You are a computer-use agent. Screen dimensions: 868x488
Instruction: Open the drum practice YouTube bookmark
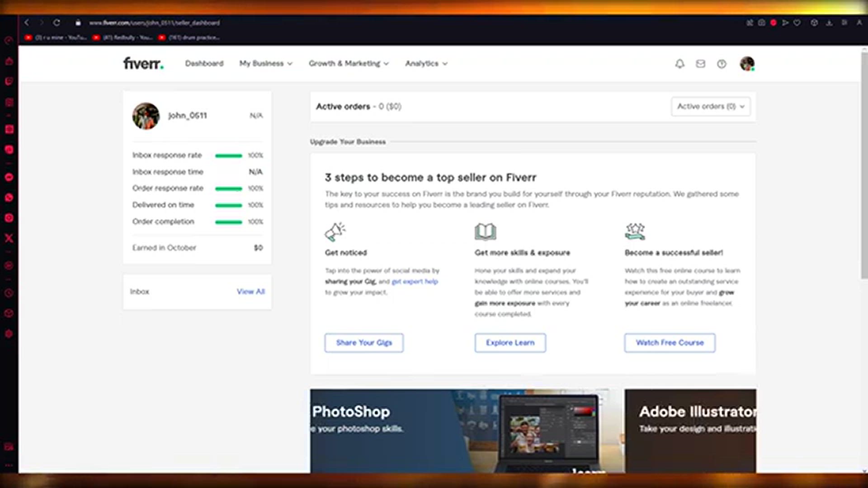pos(189,38)
